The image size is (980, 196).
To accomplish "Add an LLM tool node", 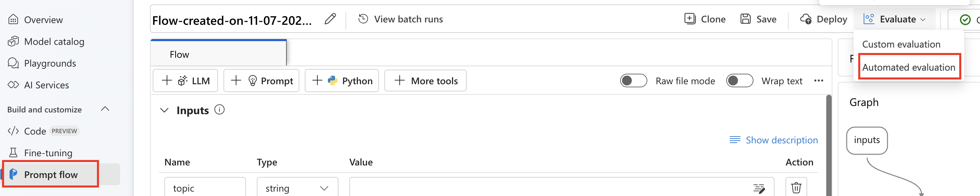I will (185, 81).
